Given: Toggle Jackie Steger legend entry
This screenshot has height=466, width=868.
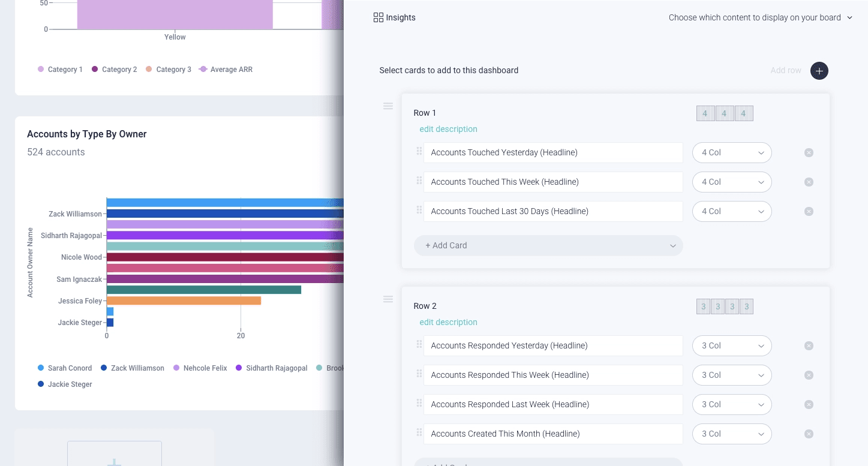Looking at the screenshot, I should (x=65, y=384).
